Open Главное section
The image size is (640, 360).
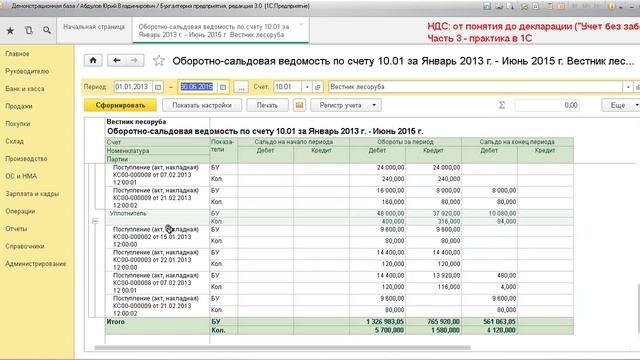click(x=17, y=53)
